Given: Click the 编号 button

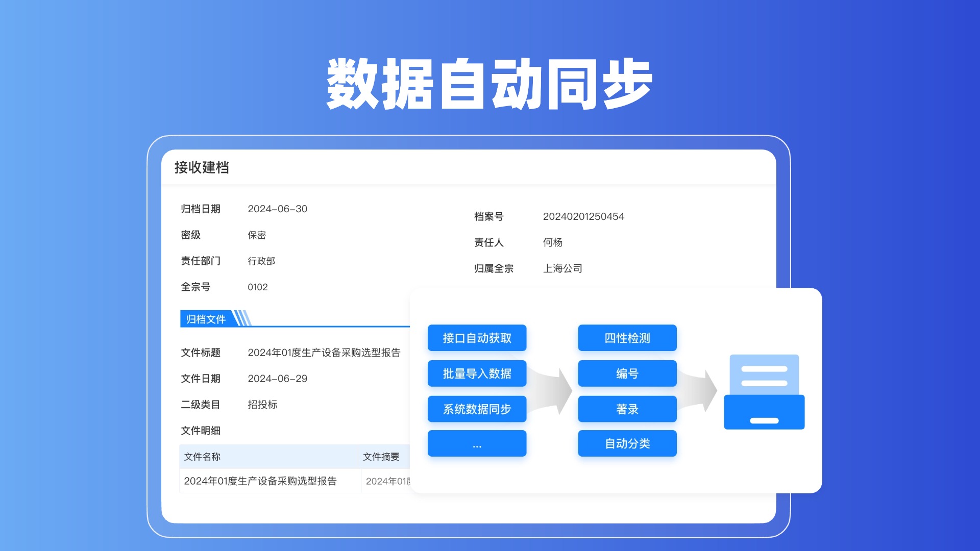Looking at the screenshot, I should 627,373.
